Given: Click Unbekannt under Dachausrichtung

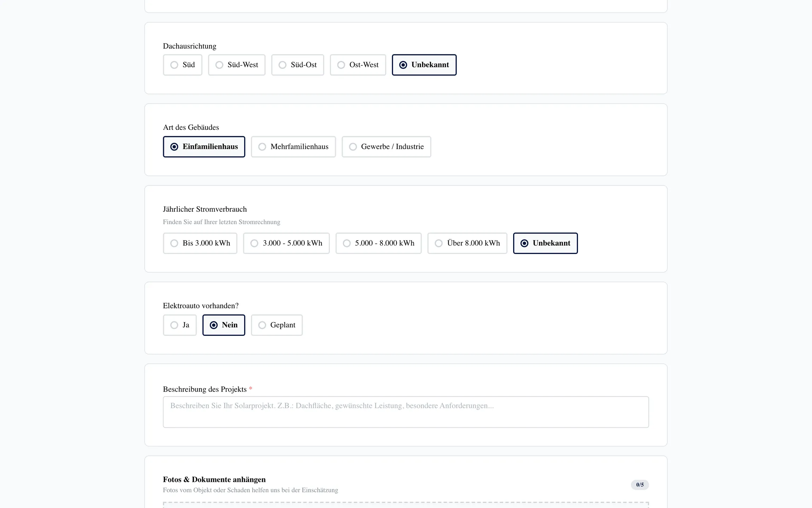Looking at the screenshot, I should [424, 65].
